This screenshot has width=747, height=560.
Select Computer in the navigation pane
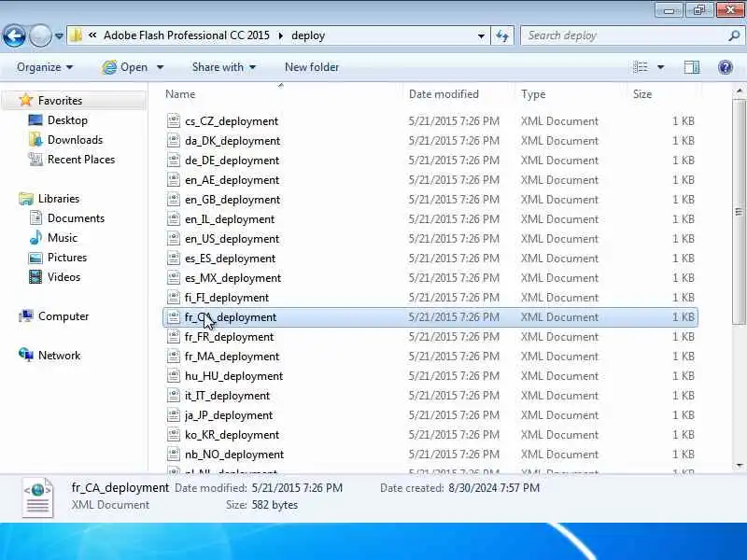[x=63, y=315]
